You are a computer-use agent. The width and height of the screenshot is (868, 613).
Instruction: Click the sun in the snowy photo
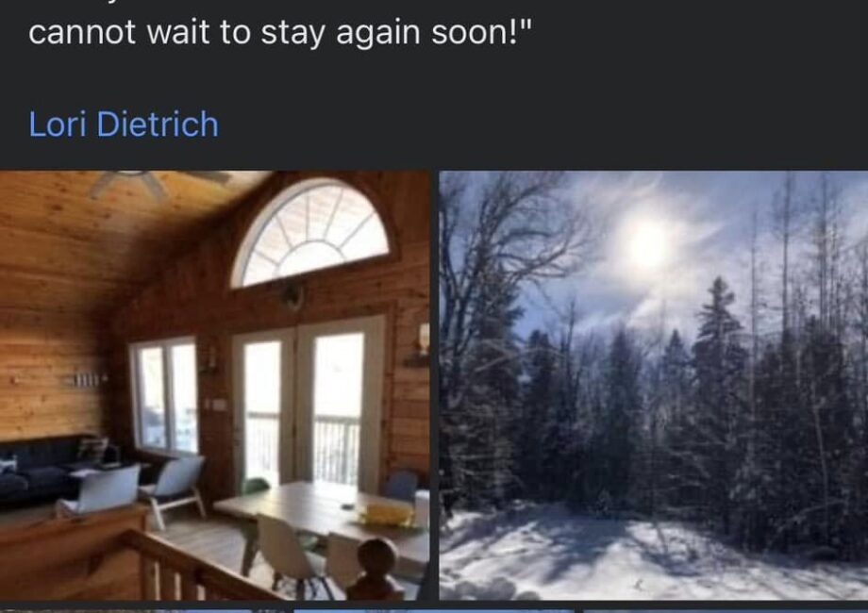(x=646, y=243)
